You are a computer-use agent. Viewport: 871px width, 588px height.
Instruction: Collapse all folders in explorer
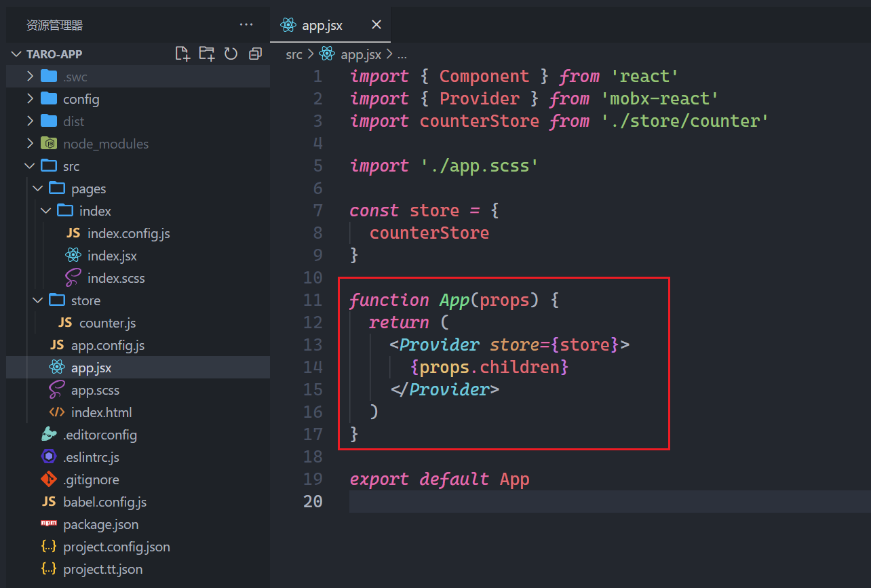click(255, 54)
